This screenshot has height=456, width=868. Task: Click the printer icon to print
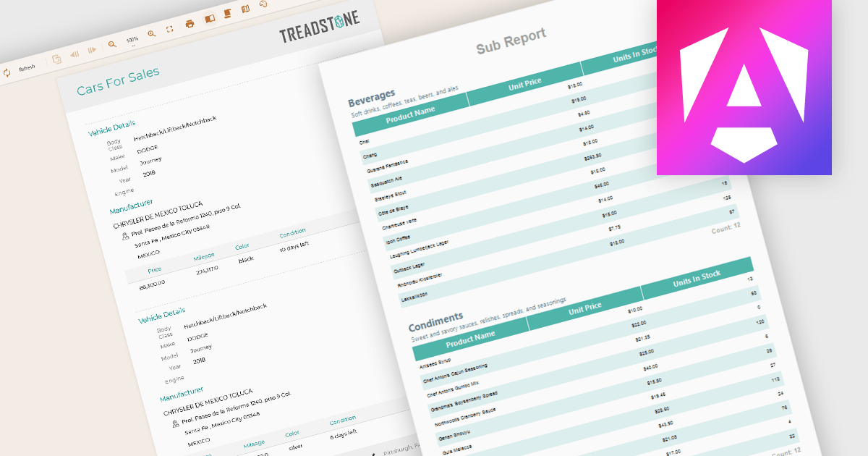(190, 24)
